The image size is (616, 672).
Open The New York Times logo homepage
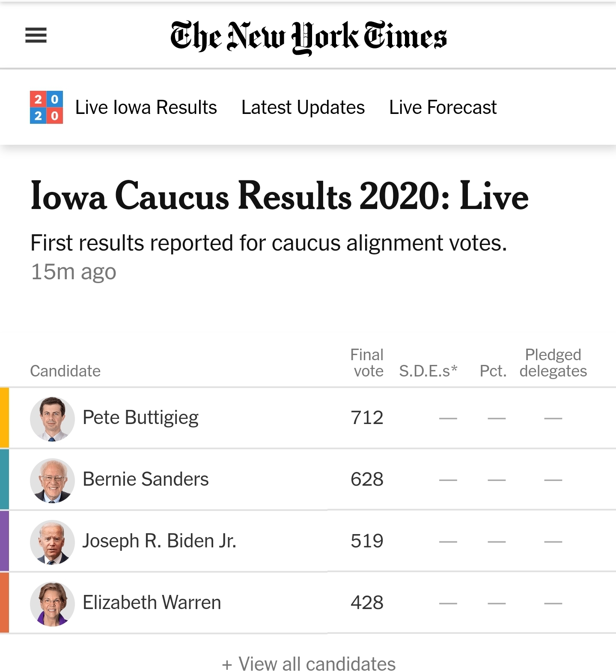click(308, 37)
